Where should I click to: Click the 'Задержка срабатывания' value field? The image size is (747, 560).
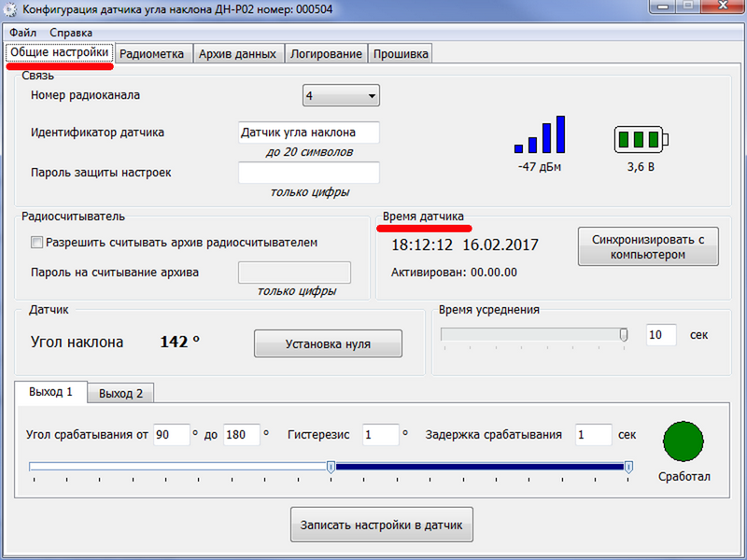pyautogui.click(x=594, y=435)
